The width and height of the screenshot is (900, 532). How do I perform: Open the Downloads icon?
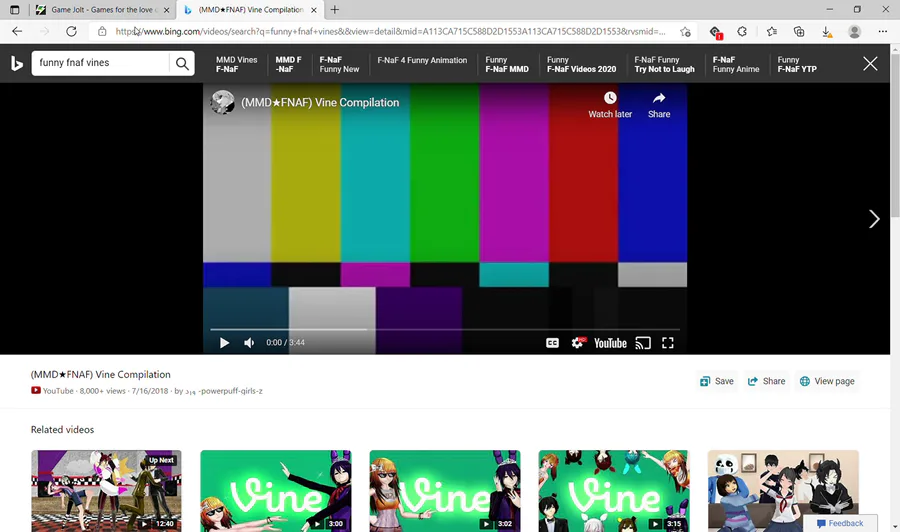coord(827,32)
